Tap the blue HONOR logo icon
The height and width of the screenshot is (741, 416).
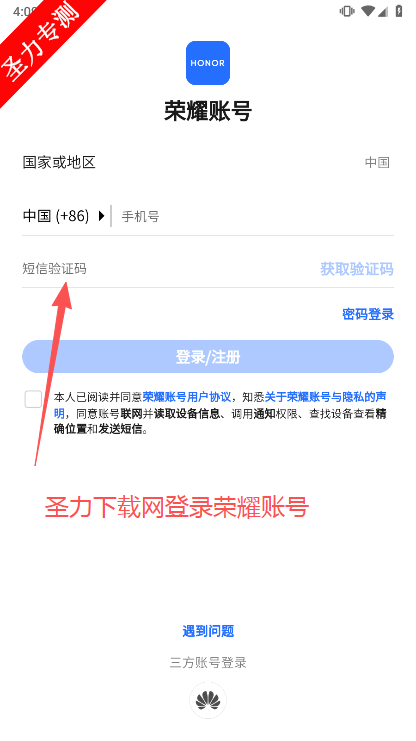click(208, 63)
